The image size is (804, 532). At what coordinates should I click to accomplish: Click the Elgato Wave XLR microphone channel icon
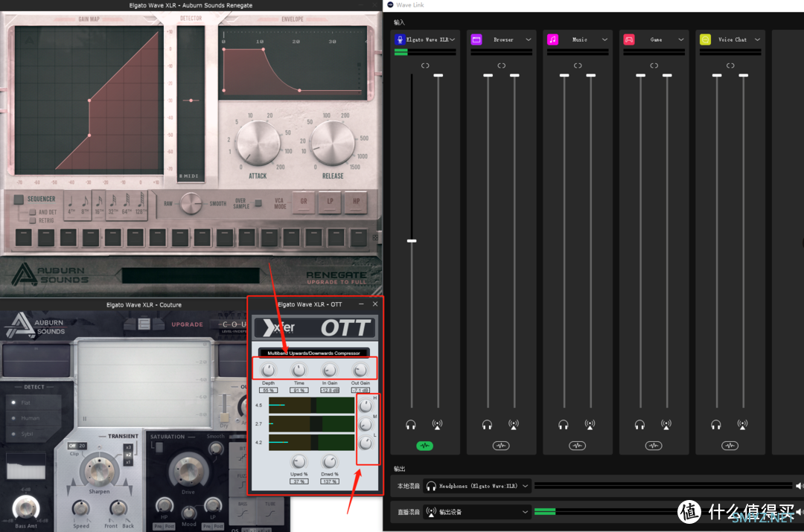click(400, 39)
